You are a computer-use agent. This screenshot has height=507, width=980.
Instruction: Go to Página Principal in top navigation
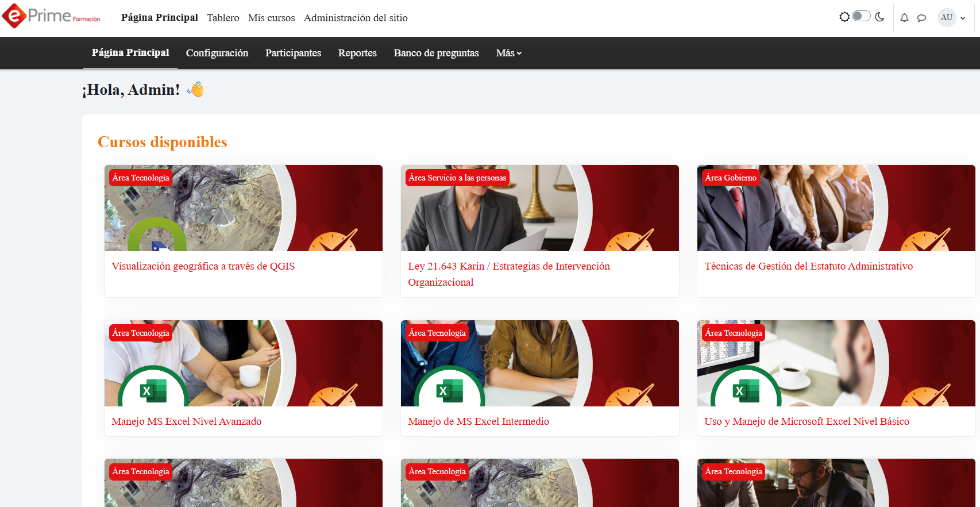(160, 17)
